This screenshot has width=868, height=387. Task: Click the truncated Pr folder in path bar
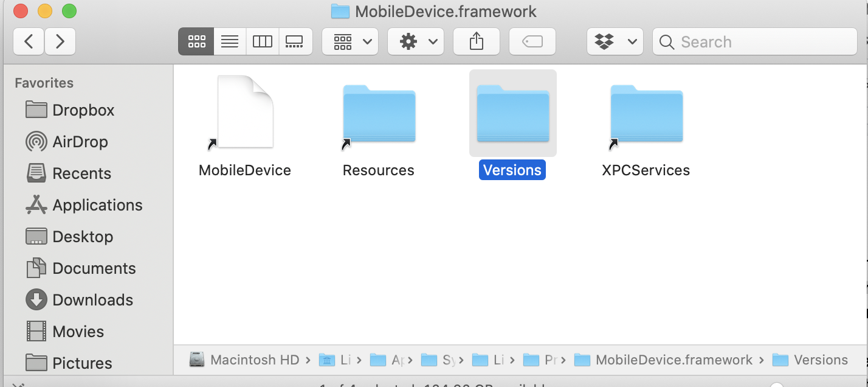pos(541,360)
